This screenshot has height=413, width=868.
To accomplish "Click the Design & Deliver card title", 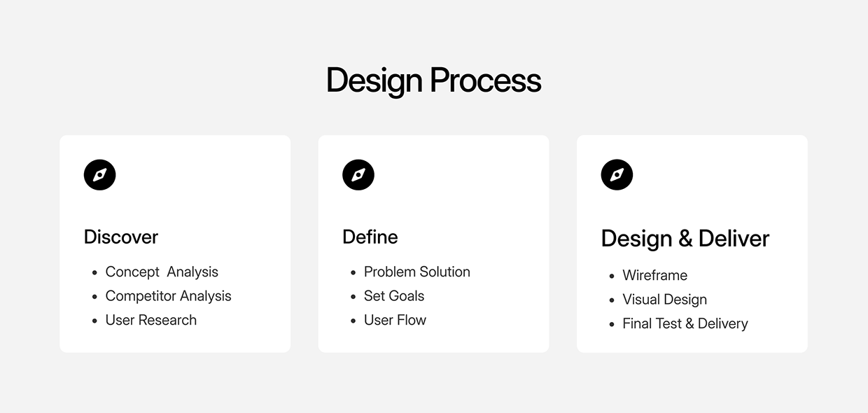I will [x=685, y=239].
